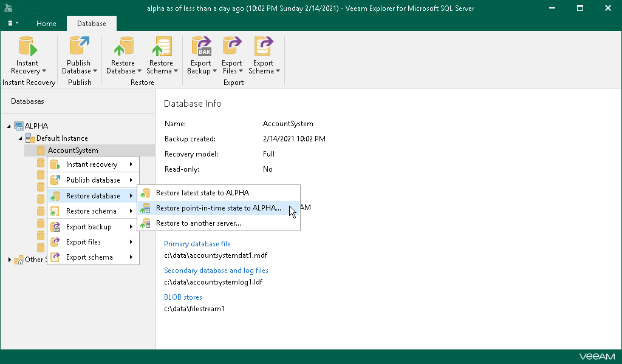Image resolution: width=622 pixels, height=364 pixels.
Task: Click the Instant Recovery ribbon icon
Action: 27,47
